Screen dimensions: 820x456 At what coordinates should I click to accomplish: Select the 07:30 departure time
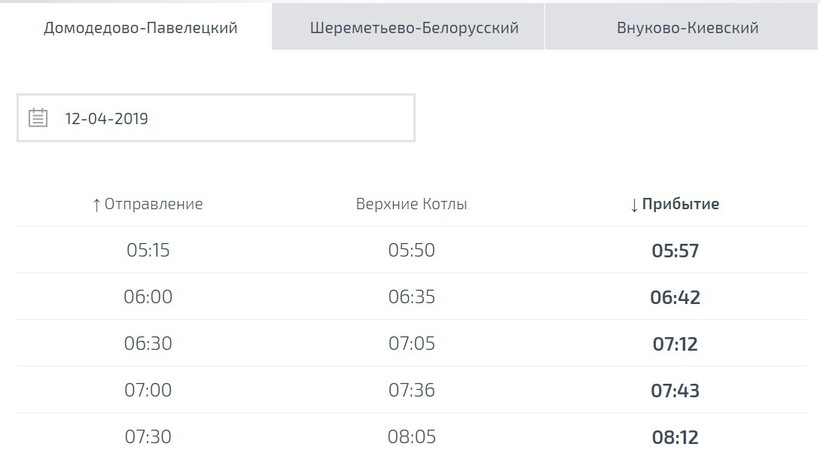click(148, 436)
